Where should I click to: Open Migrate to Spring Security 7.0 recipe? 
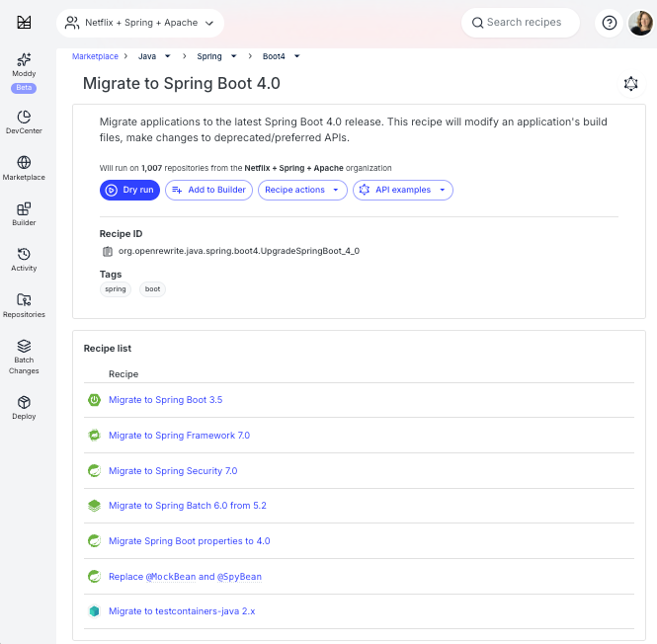tap(173, 471)
